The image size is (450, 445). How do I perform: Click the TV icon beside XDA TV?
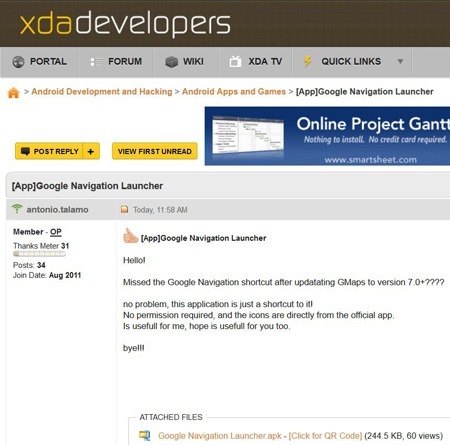(235, 62)
